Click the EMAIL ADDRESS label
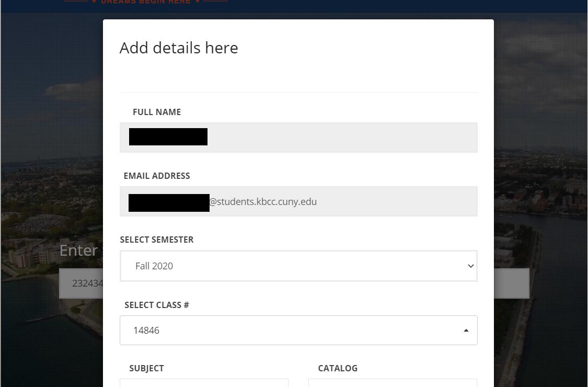 tap(157, 176)
